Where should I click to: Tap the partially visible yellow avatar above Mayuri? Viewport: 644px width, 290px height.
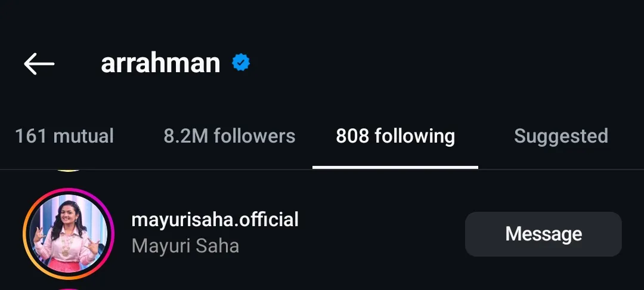click(69, 170)
